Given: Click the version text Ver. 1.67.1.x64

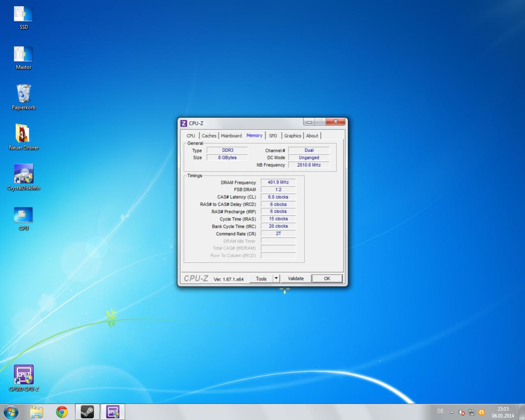Looking at the screenshot, I should pos(229,279).
